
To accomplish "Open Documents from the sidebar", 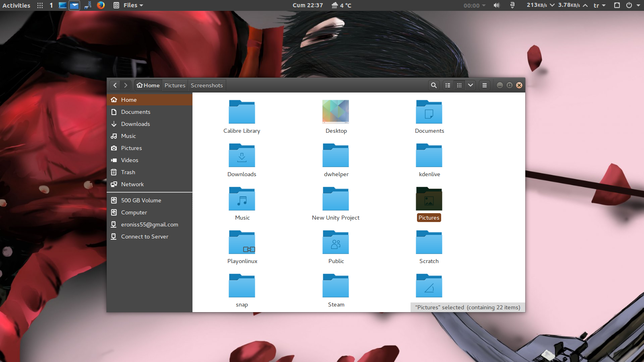I will tap(149, 112).
